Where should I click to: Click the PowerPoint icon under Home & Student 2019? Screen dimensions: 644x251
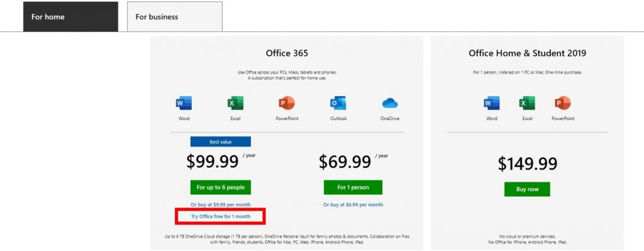[x=563, y=103]
